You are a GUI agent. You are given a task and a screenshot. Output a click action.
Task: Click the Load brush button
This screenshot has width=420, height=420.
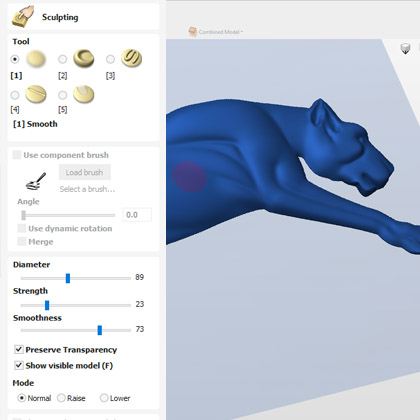tap(85, 172)
